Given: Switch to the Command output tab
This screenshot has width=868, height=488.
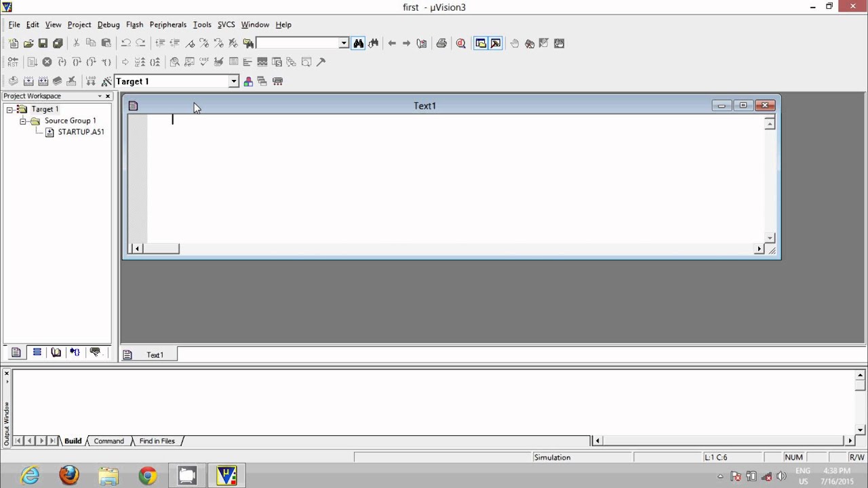Looking at the screenshot, I should point(108,441).
